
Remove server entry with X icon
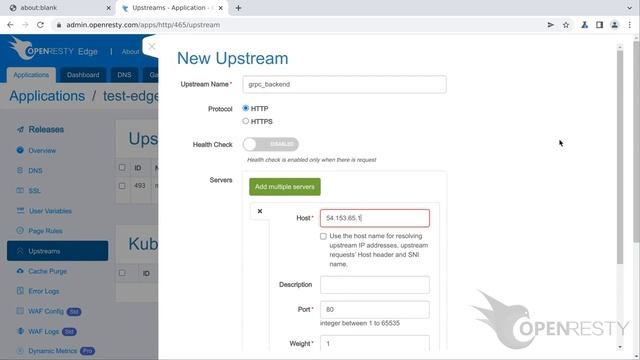click(x=260, y=211)
